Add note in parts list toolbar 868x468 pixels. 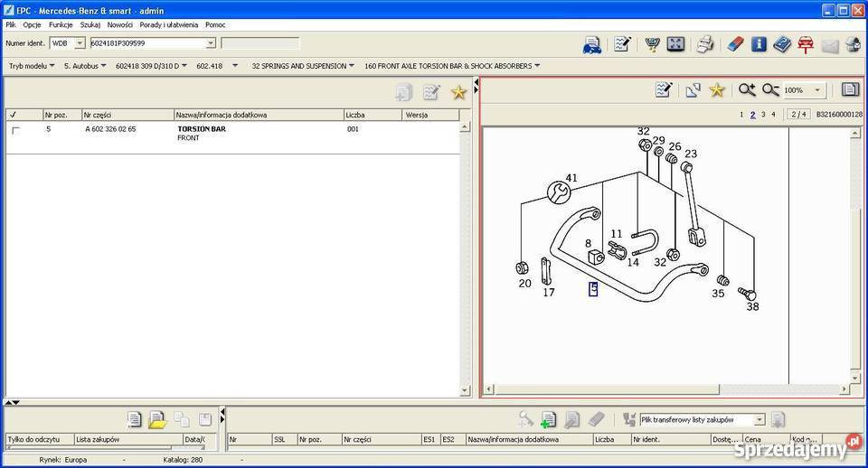(x=430, y=92)
